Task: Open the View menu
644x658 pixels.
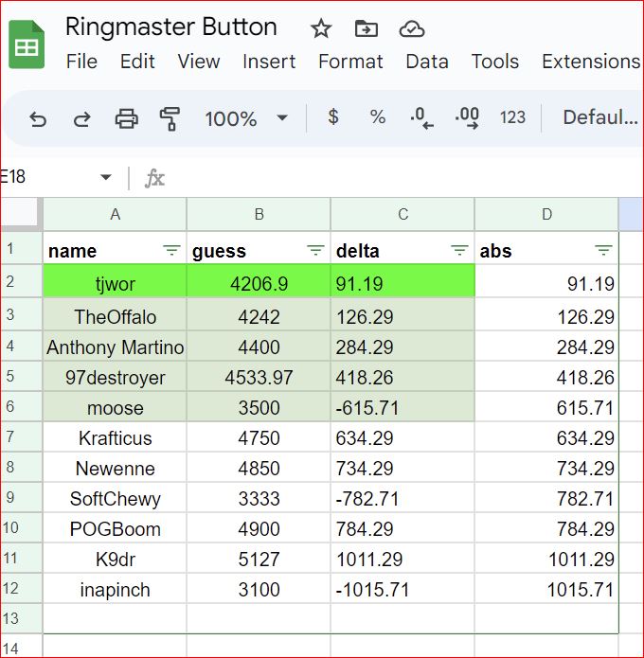Action: coord(198,62)
